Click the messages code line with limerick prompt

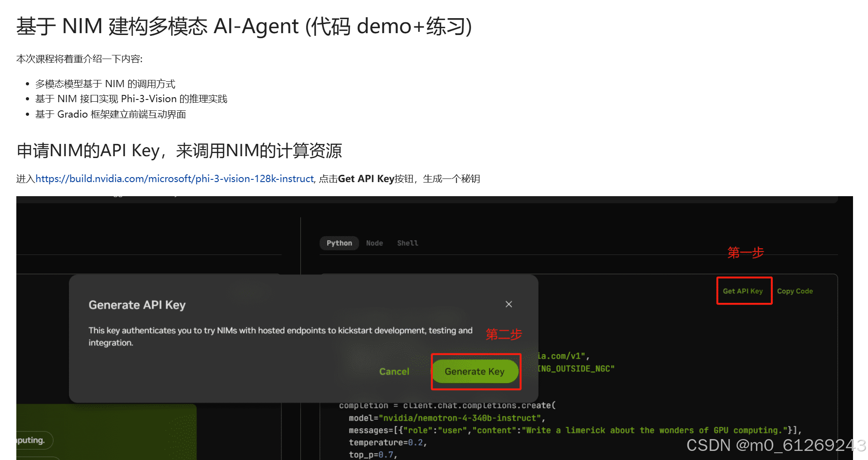[575, 430]
